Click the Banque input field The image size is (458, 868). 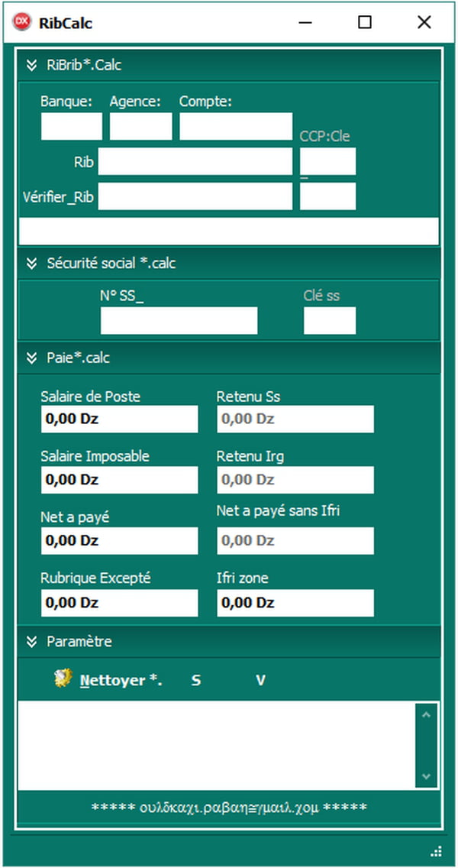(71, 127)
